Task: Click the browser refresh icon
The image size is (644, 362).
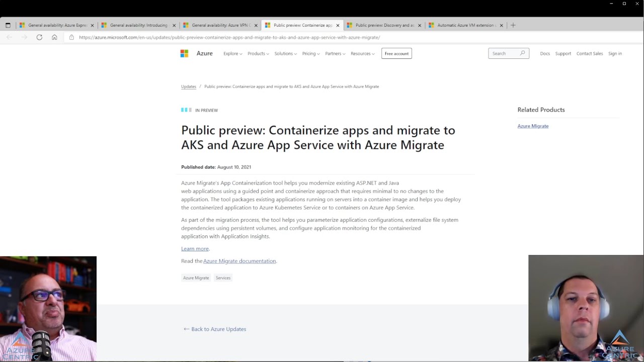Action: tap(39, 37)
